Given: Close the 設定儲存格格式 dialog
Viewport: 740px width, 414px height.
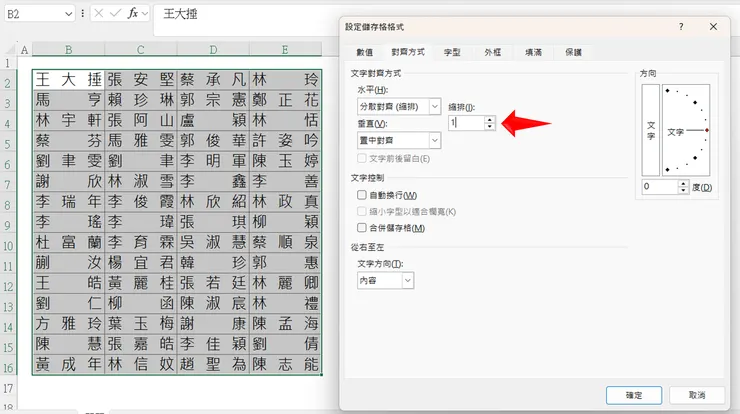Looking at the screenshot, I should click(x=713, y=27).
